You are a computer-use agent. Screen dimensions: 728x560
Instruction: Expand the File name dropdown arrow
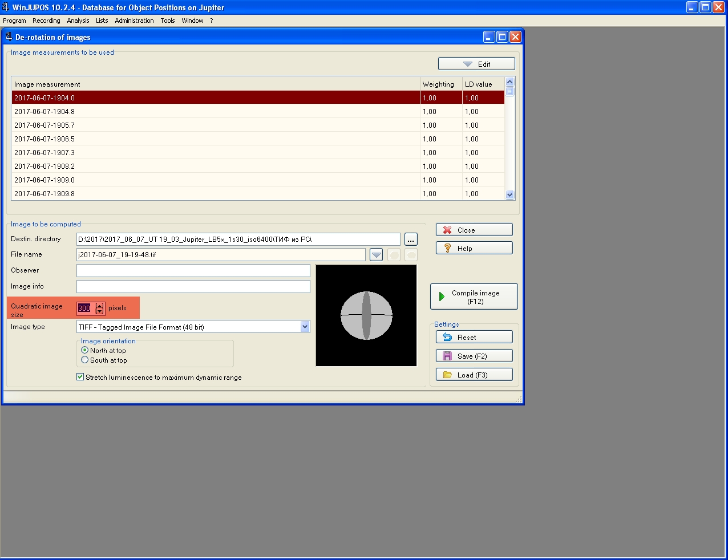click(376, 255)
